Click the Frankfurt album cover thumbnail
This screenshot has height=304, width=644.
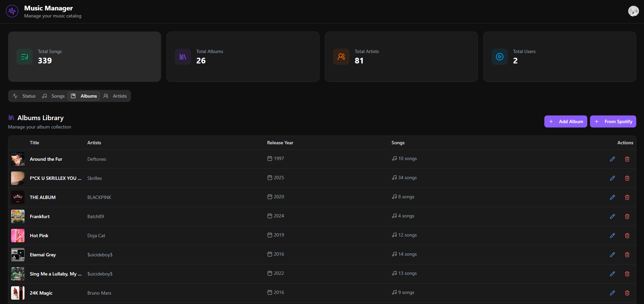coord(18,216)
